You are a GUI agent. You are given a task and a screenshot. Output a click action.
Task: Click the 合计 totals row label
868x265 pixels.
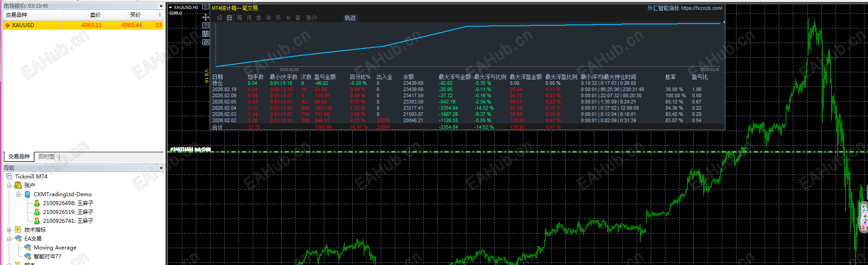(217, 127)
